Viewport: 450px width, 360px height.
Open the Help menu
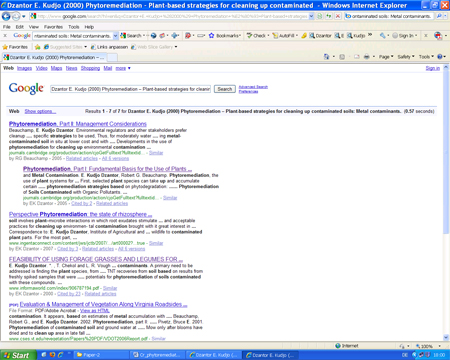coord(89,27)
